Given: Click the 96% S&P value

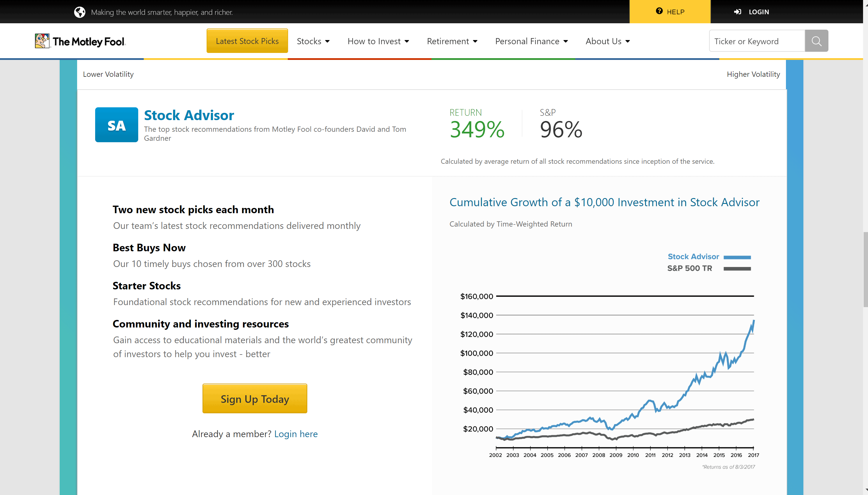Looking at the screenshot, I should coord(561,129).
